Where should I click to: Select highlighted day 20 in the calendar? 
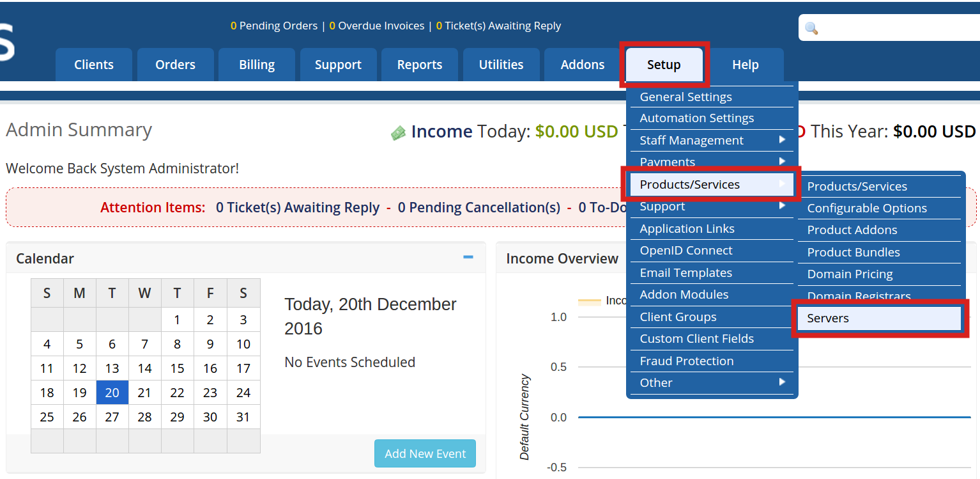112,393
